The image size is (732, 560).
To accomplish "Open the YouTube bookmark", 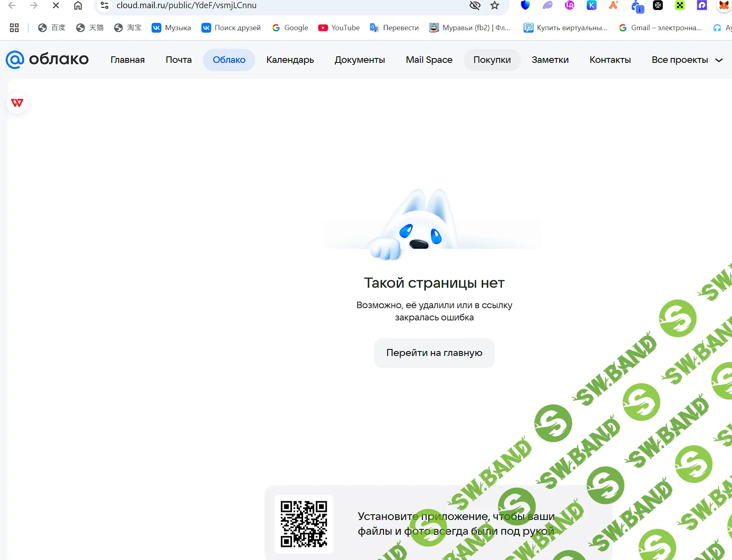I will (339, 28).
